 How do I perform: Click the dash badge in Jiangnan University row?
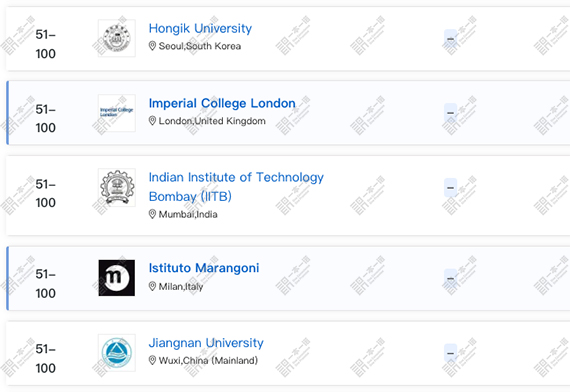(450, 353)
